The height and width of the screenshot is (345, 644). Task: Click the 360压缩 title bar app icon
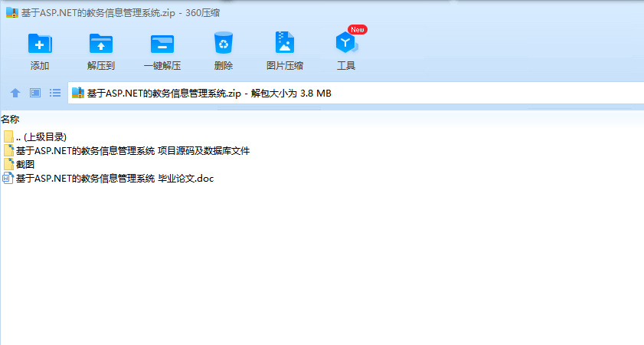[12, 13]
